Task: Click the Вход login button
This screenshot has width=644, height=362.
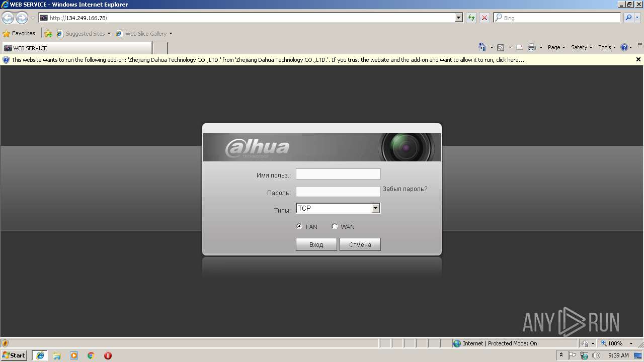Action: [316, 244]
